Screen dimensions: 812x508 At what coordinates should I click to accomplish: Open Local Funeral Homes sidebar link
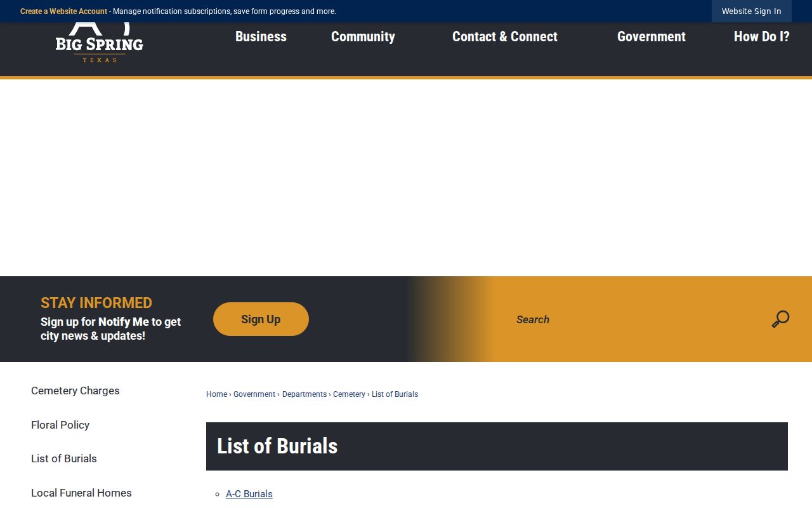coord(81,493)
